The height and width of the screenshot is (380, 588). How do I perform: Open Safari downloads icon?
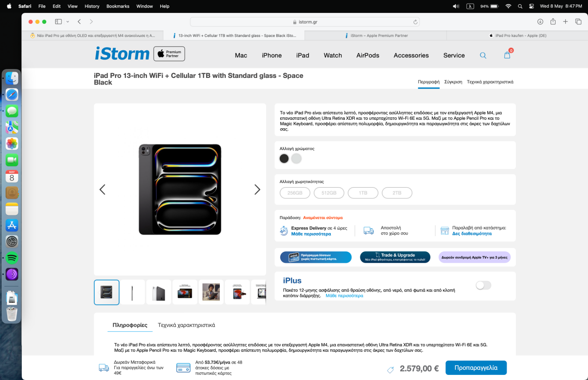point(540,22)
